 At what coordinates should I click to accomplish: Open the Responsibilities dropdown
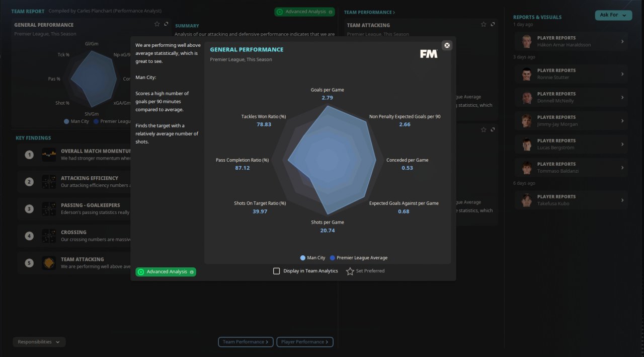39,342
